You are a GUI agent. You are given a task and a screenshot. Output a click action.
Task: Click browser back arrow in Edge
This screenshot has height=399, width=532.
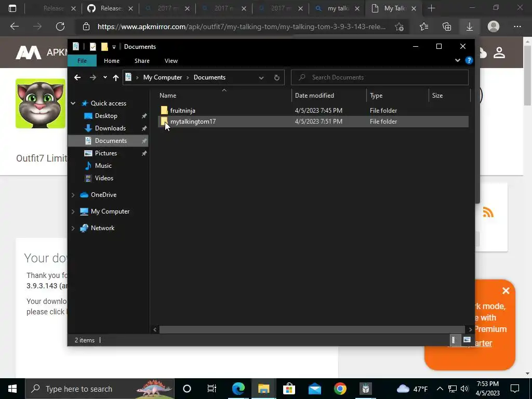click(x=15, y=26)
